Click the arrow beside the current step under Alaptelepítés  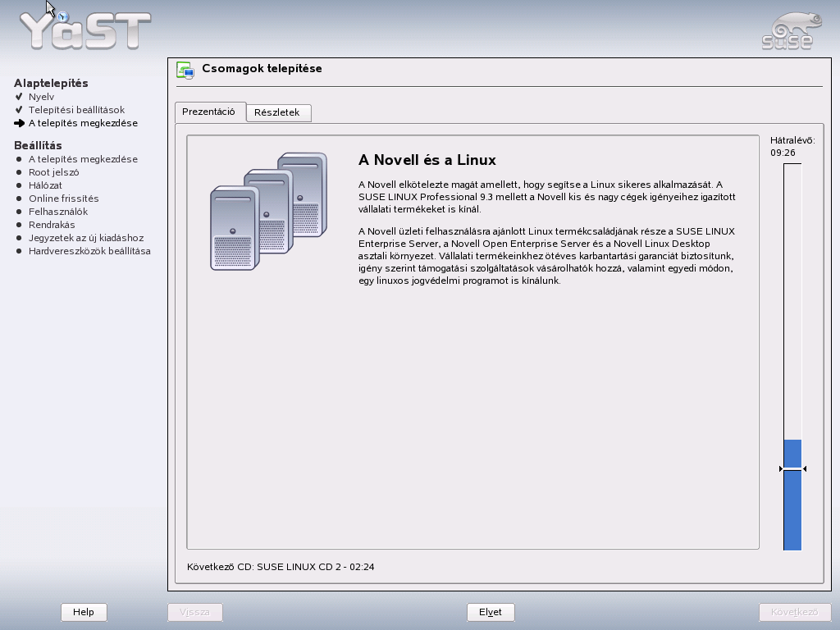20,123
